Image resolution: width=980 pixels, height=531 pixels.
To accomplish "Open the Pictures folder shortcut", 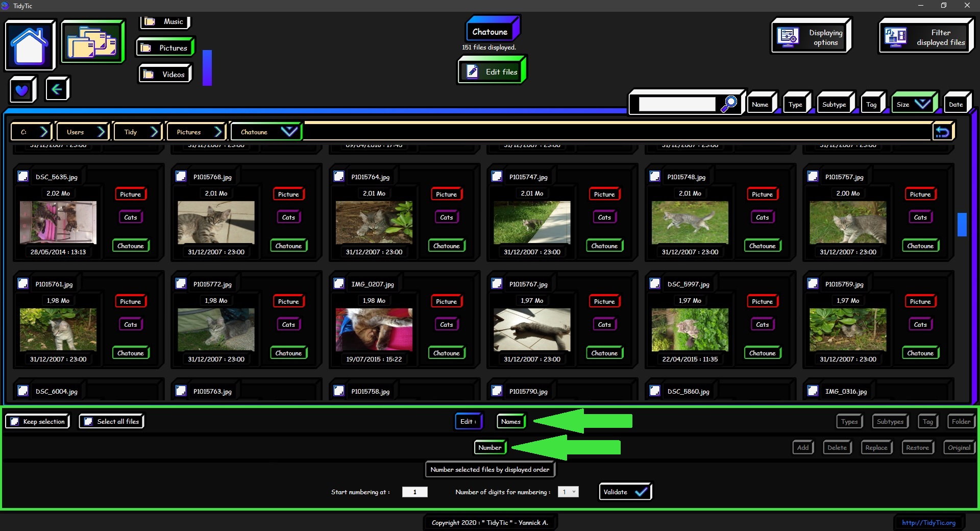I will pyautogui.click(x=165, y=48).
